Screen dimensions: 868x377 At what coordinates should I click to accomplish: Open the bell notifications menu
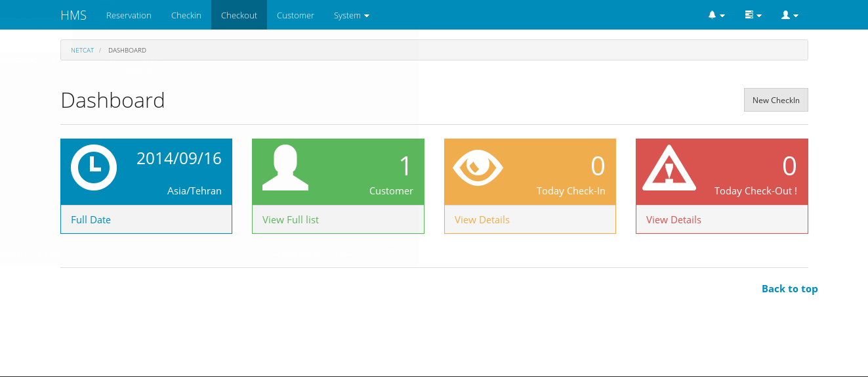pos(716,15)
